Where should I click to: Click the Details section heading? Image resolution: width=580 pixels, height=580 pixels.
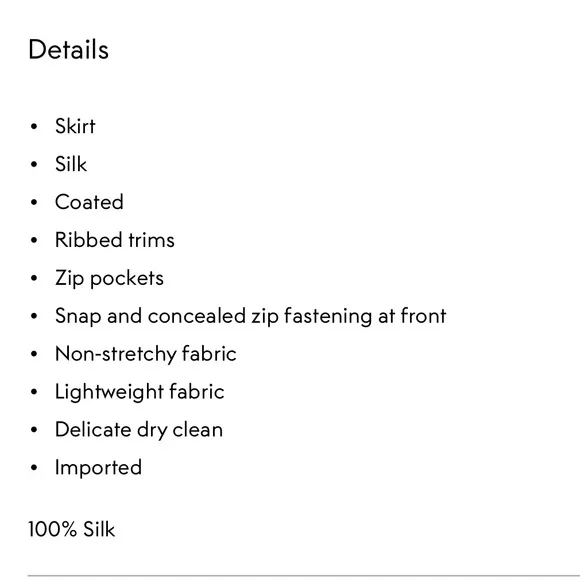coord(68,50)
